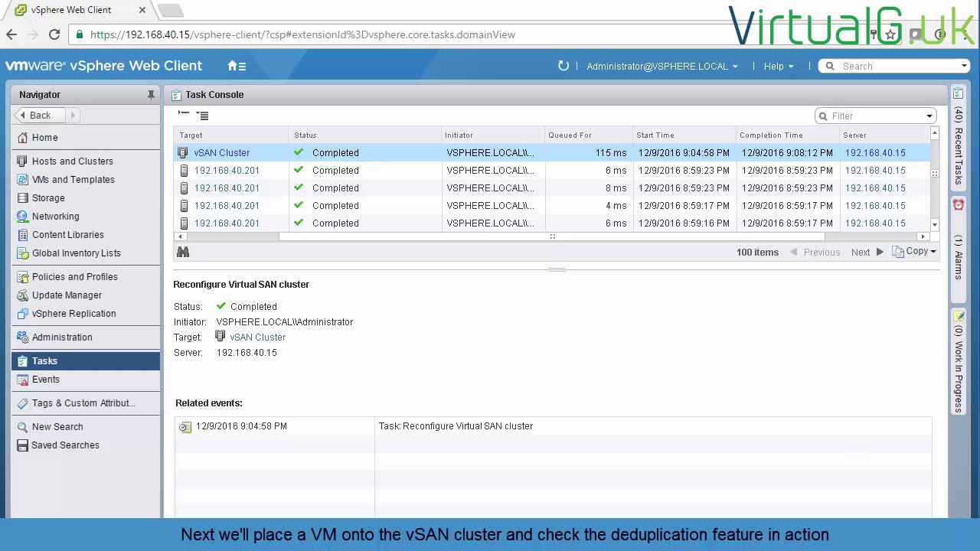
Task: Sort by Completion Time column header
Action: pyautogui.click(x=787, y=135)
